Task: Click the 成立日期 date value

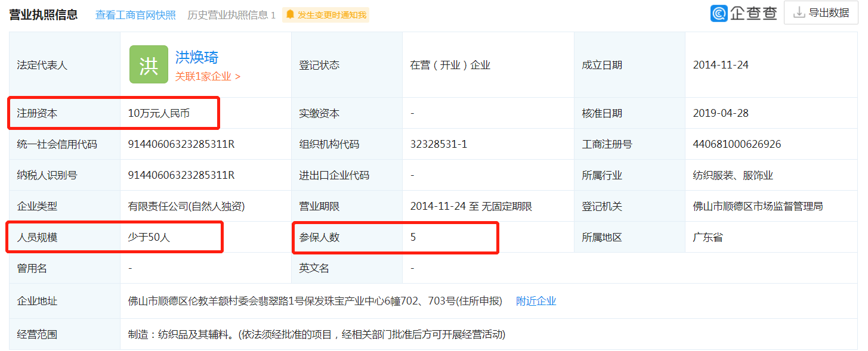Action: 721,65
